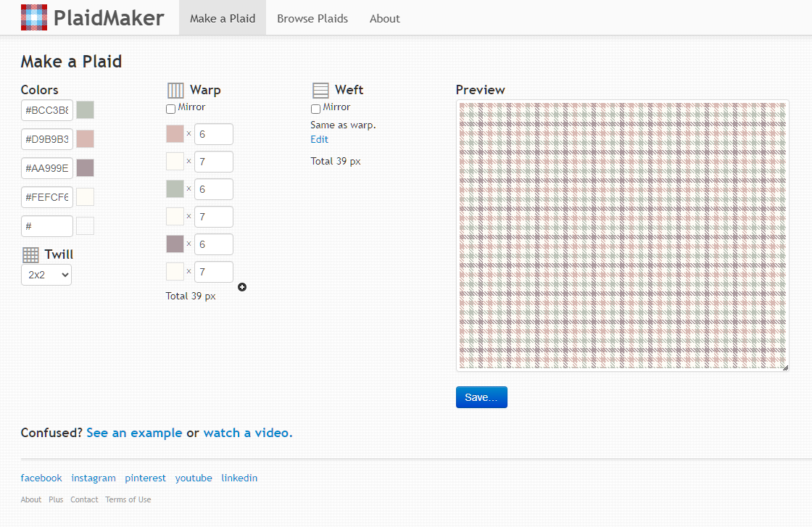The image size is (812, 527).
Task: Click the PlaidMaker logo icon
Action: [x=33, y=17]
